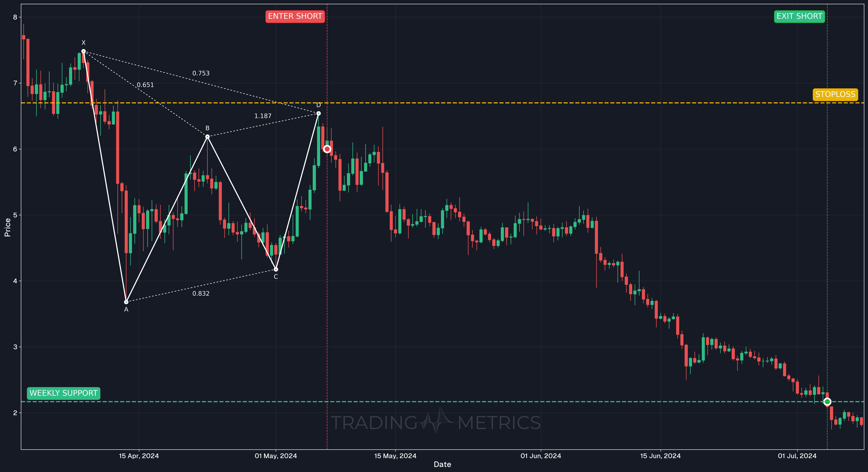868x472 pixels.
Task: Click the price tick 3
Action: pyautogui.click(x=15, y=347)
